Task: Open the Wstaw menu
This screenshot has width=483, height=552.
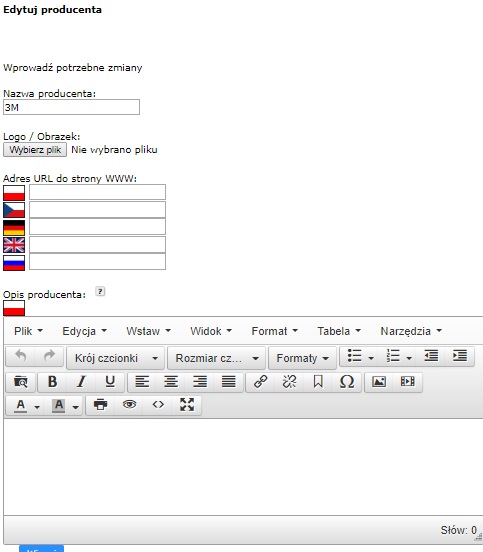Action: [148, 331]
